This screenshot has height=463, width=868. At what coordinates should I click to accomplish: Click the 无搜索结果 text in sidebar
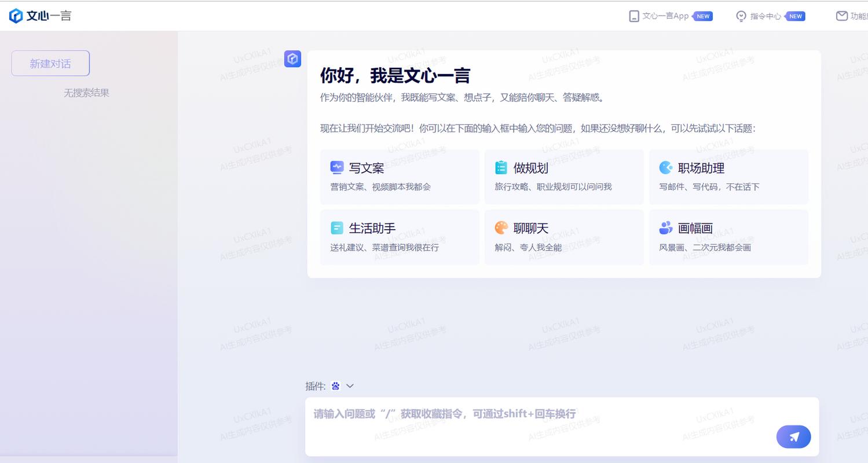pos(86,93)
